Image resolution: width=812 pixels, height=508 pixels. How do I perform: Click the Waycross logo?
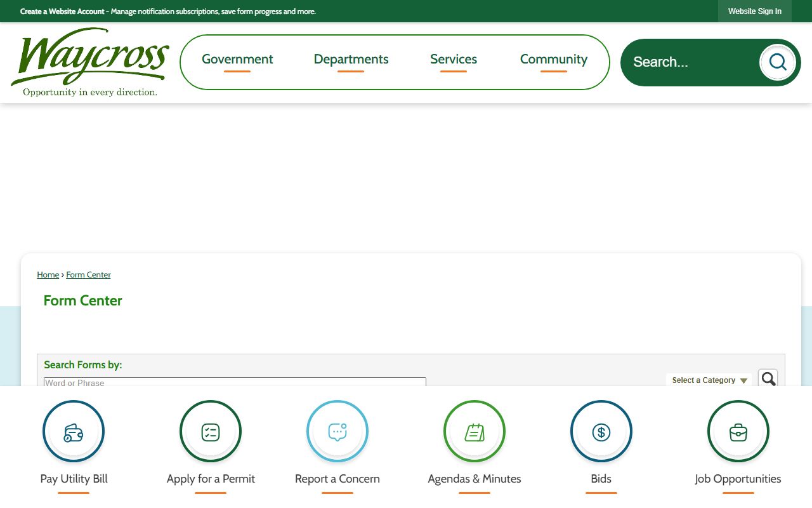[90, 62]
